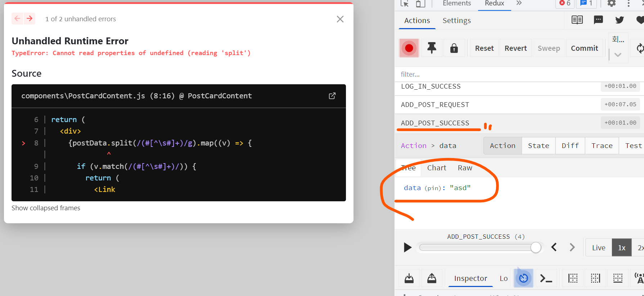The width and height of the screenshot is (644, 296).
Task: Open the instance selector dropdown
Action: point(618,48)
